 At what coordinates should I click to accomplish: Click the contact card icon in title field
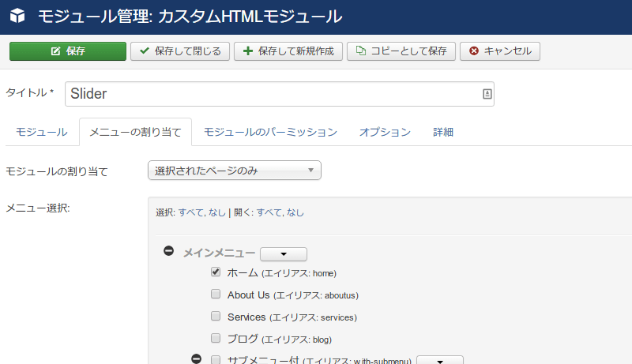coord(487,94)
